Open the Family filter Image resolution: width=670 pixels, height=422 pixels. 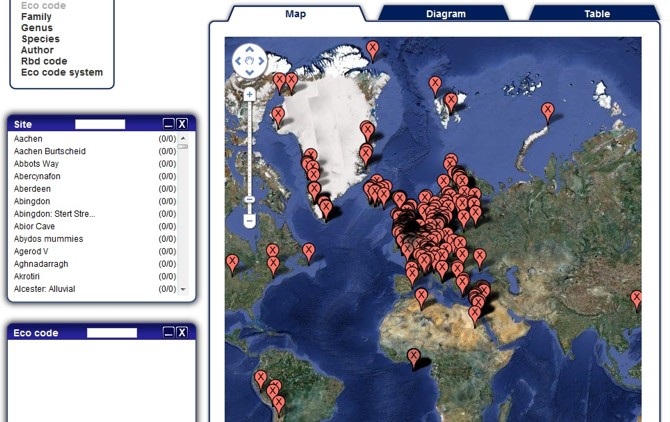(36, 17)
